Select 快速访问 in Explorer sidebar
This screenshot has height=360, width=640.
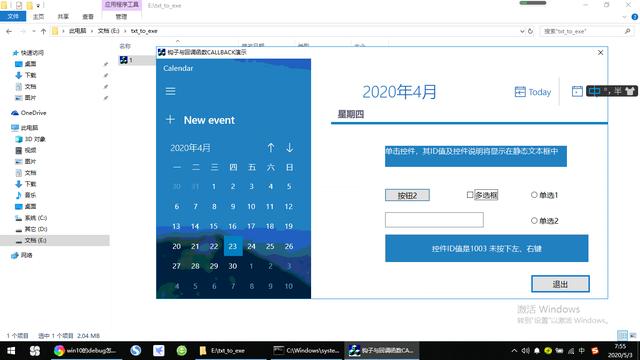32,53
